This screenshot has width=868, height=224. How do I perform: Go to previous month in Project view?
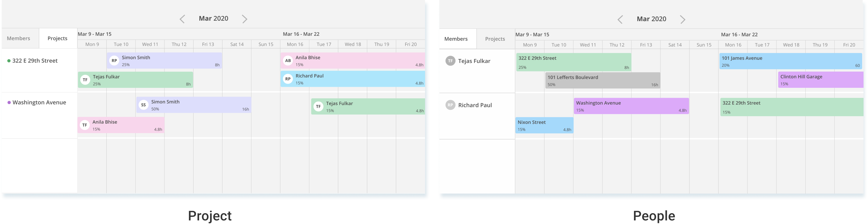point(182,19)
